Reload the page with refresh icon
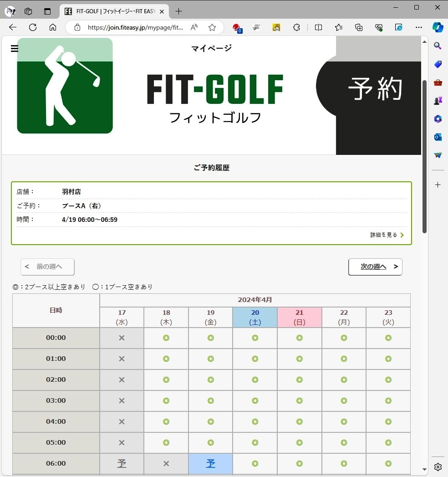This screenshot has width=448, height=477. pyautogui.click(x=33, y=27)
